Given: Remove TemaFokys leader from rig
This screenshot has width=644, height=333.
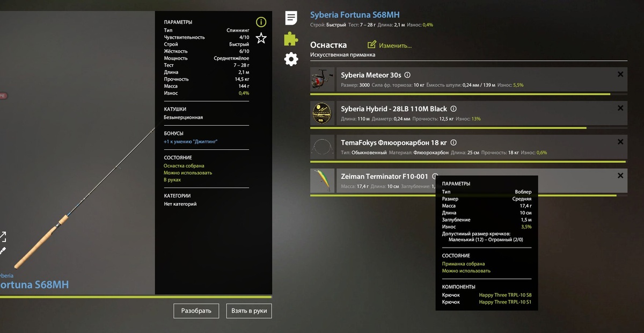Looking at the screenshot, I should [620, 142].
